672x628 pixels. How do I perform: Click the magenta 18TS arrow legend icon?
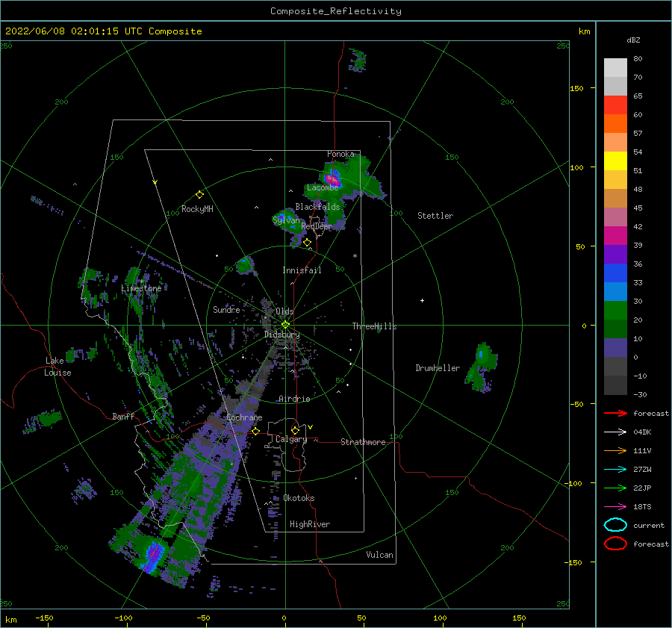615,507
